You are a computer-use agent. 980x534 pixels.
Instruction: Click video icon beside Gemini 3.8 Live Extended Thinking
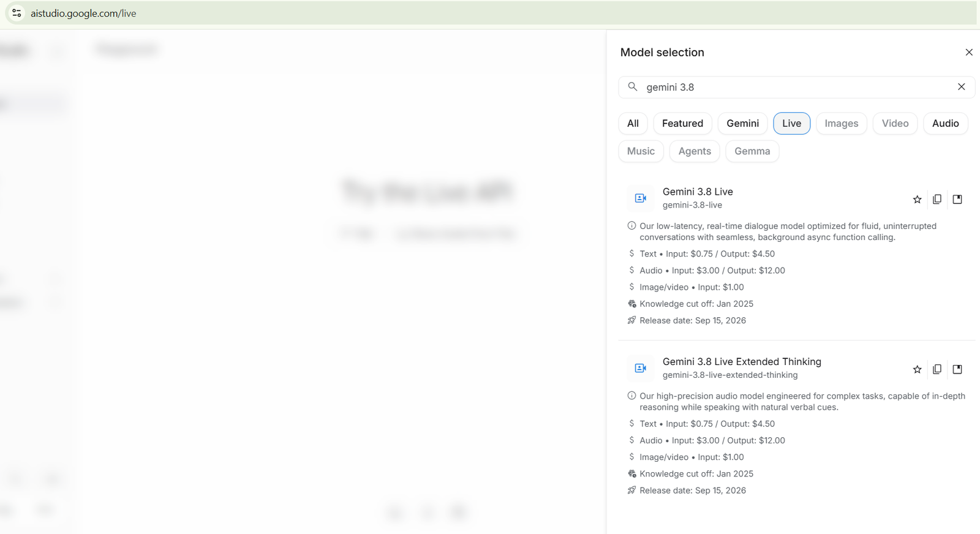pos(641,368)
